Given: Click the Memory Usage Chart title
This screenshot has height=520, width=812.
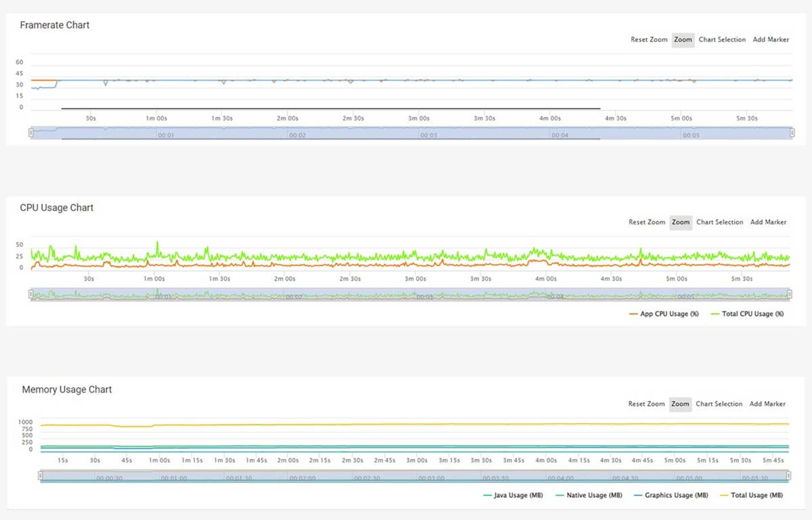Looking at the screenshot, I should pos(67,389).
